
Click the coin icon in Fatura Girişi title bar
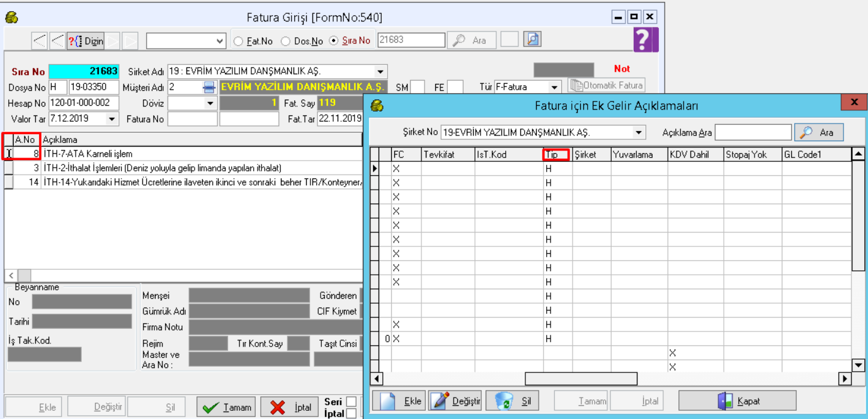pos(11,17)
